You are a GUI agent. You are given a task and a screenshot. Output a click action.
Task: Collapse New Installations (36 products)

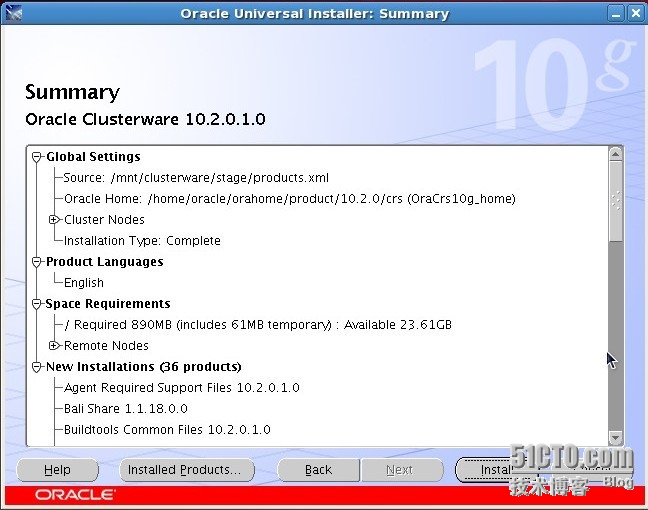pyautogui.click(x=37, y=367)
